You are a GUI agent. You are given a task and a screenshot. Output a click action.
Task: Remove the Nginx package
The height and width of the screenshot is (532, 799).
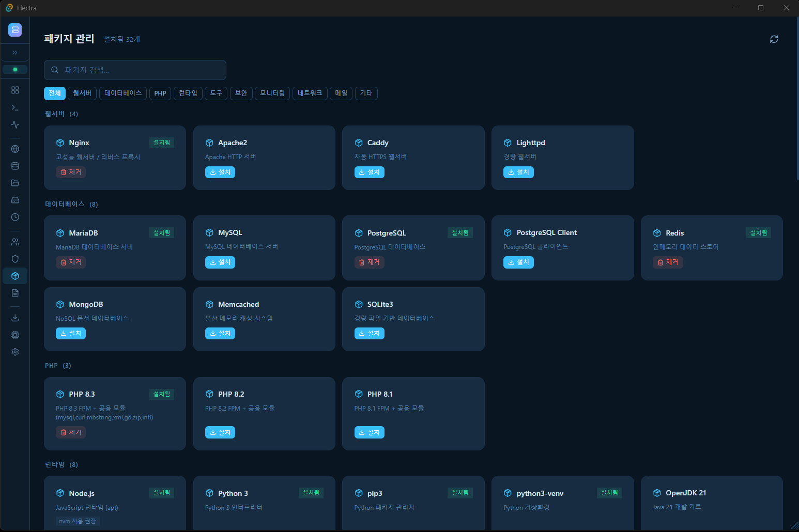pos(71,173)
